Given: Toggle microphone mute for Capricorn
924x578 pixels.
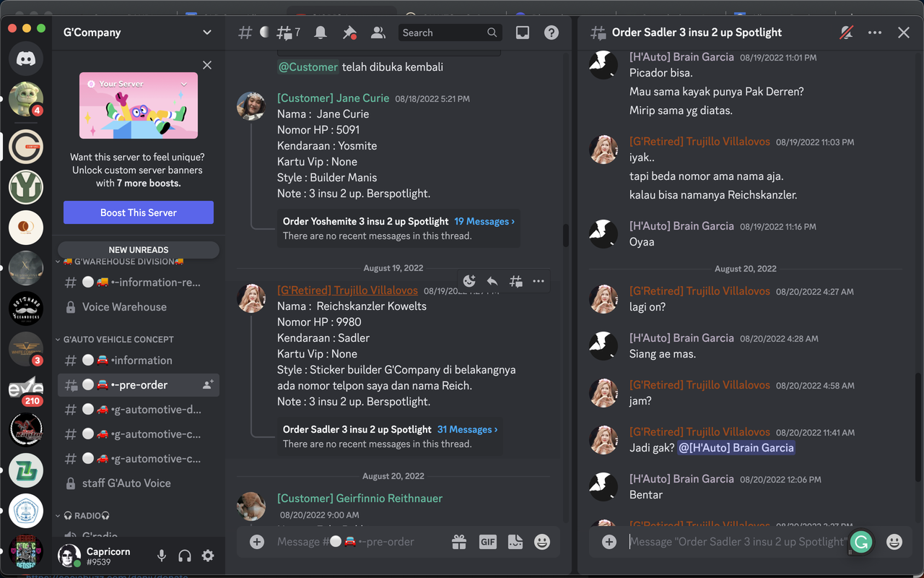Looking at the screenshot, I should click(x=162, y=556).
